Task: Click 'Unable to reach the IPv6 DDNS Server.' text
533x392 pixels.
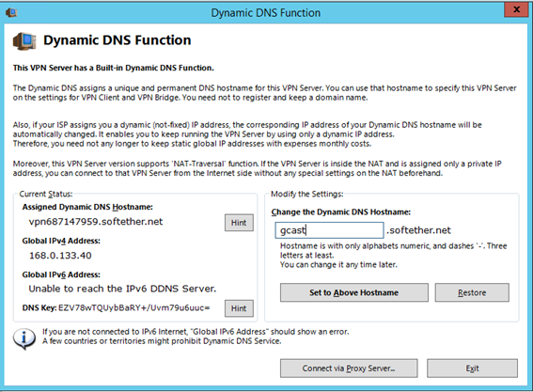Action: click(x=122, y=289)
